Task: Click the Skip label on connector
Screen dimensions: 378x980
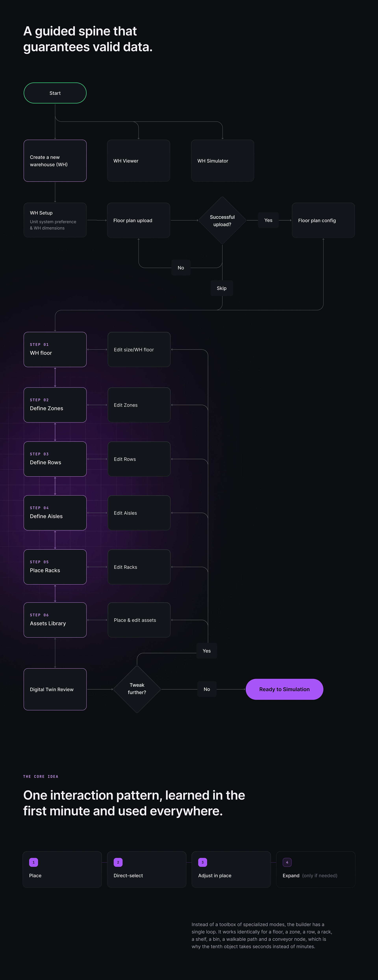Action: pos(222,288)
